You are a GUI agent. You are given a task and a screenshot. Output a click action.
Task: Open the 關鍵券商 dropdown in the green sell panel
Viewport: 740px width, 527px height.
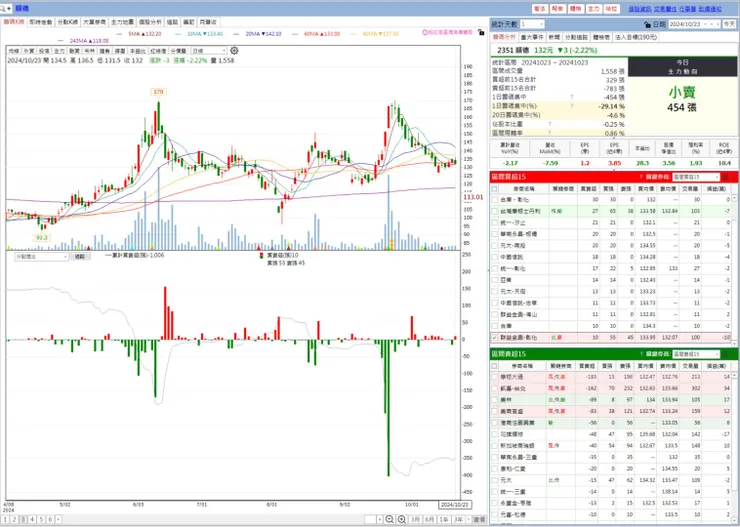click(x=696, y=354)
